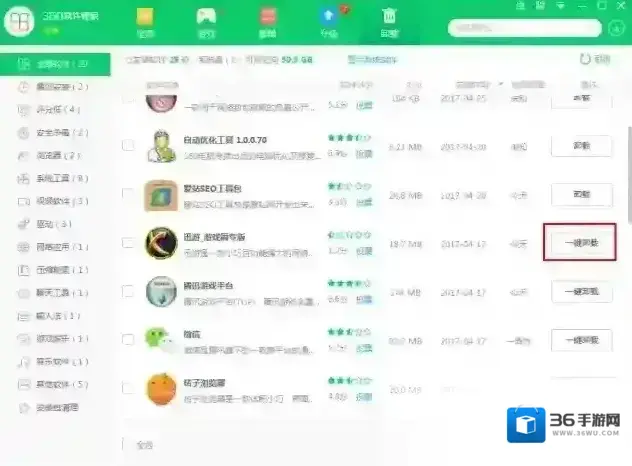Click the 压缩刻录 sidebar icon
Image resolution: width=632 pixels, height=466 pixels.
pos(24,270)
